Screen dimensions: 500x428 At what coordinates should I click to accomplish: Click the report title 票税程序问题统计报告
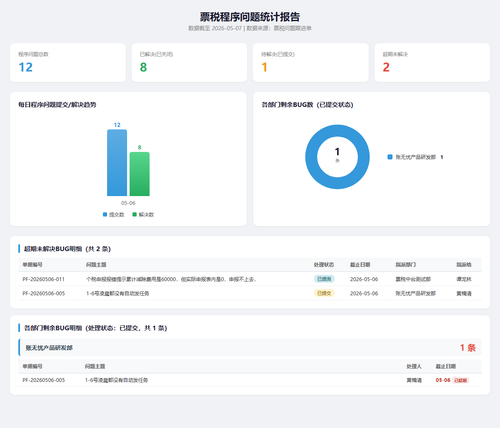coord(250,17)
